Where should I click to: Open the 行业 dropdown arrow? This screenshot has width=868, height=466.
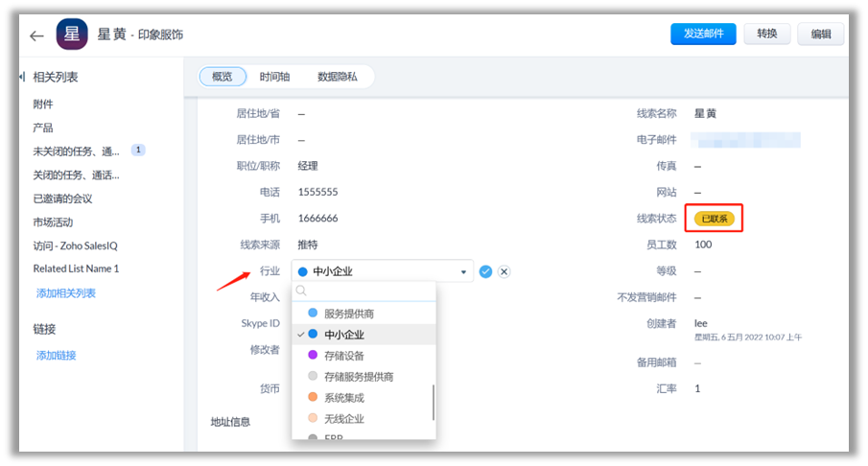(x=465, y=272)
